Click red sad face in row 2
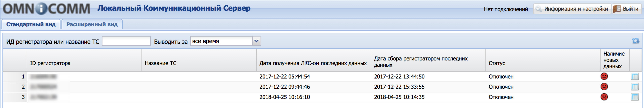This screenshot has width=644, height=108. point(604,87)
